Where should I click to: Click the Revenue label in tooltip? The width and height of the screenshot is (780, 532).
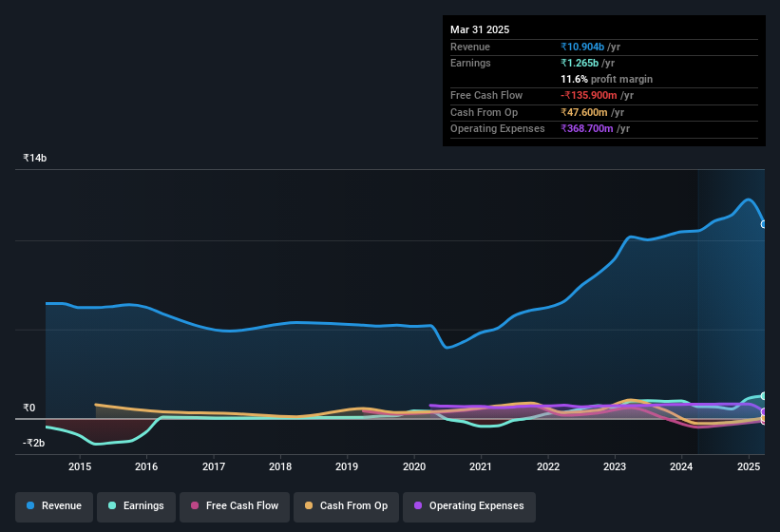(470, 47)
